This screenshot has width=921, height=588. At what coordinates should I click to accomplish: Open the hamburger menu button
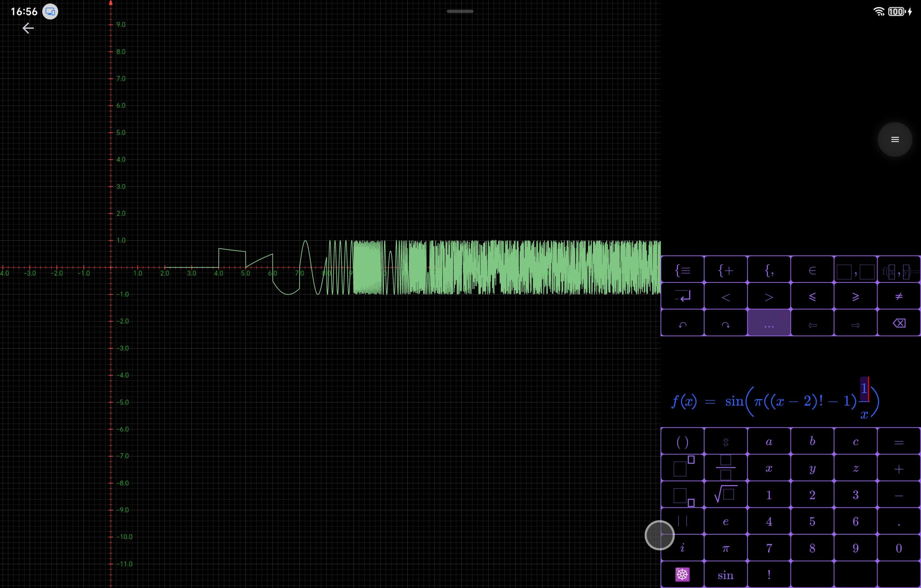(894, 140)
